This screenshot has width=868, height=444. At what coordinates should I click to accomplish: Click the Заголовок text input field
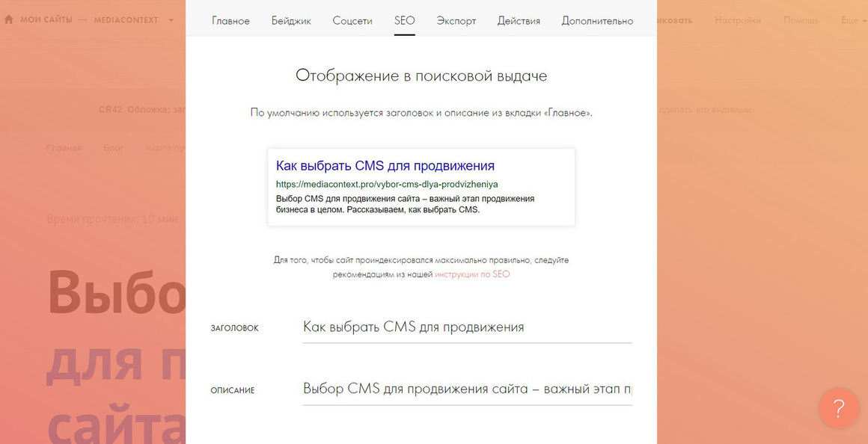pos(467,327)
